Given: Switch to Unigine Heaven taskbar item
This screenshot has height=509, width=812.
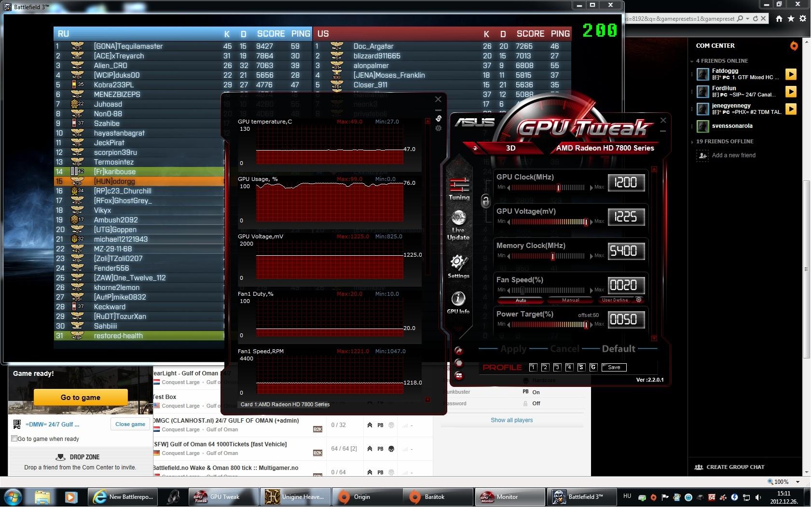Looking at the screenshot, I should [295, 496].
